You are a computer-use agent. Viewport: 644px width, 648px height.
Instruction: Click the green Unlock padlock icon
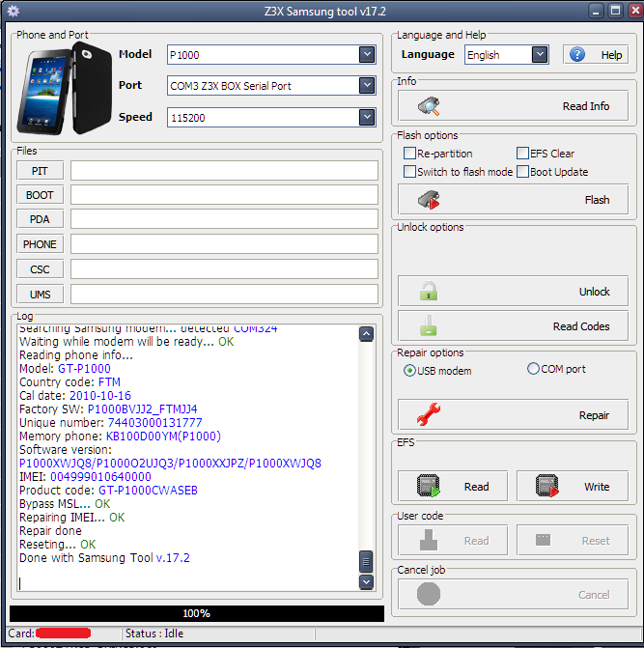tap(429, 291)
